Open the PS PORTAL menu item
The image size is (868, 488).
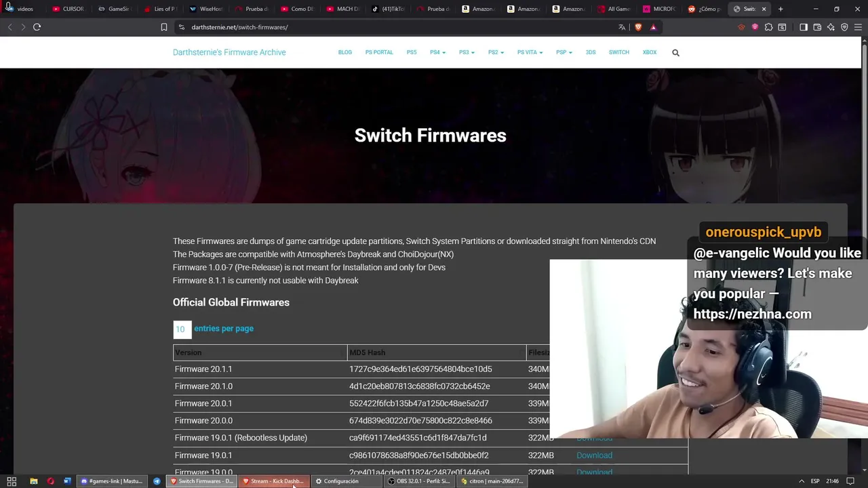click(x=379, y=52)
